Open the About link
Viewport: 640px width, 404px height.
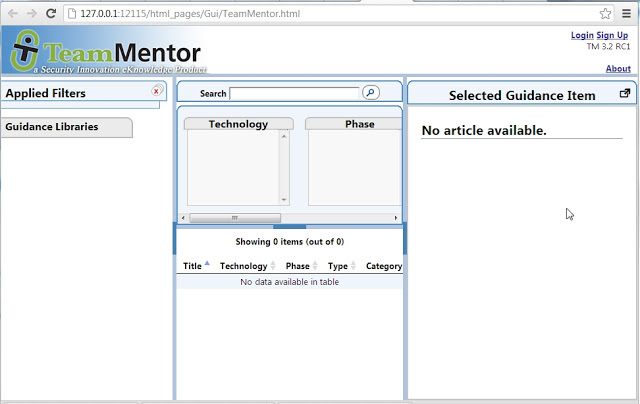coord(618,69)
